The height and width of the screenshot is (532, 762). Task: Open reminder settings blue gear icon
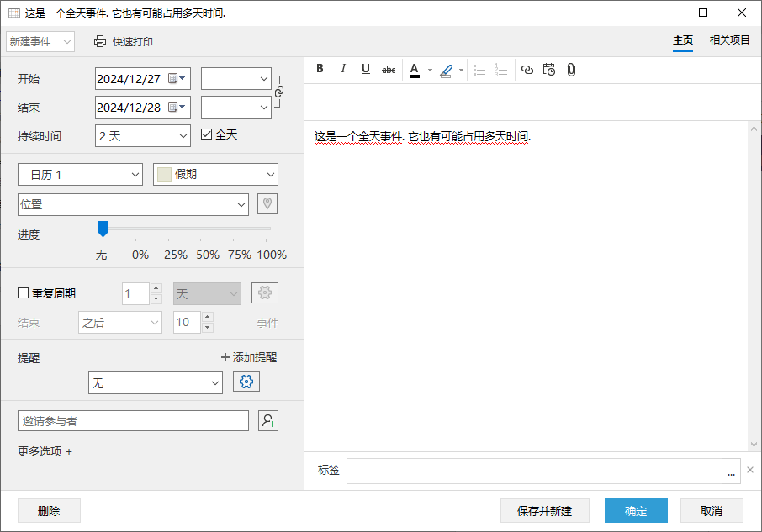[x=246, y=382]
